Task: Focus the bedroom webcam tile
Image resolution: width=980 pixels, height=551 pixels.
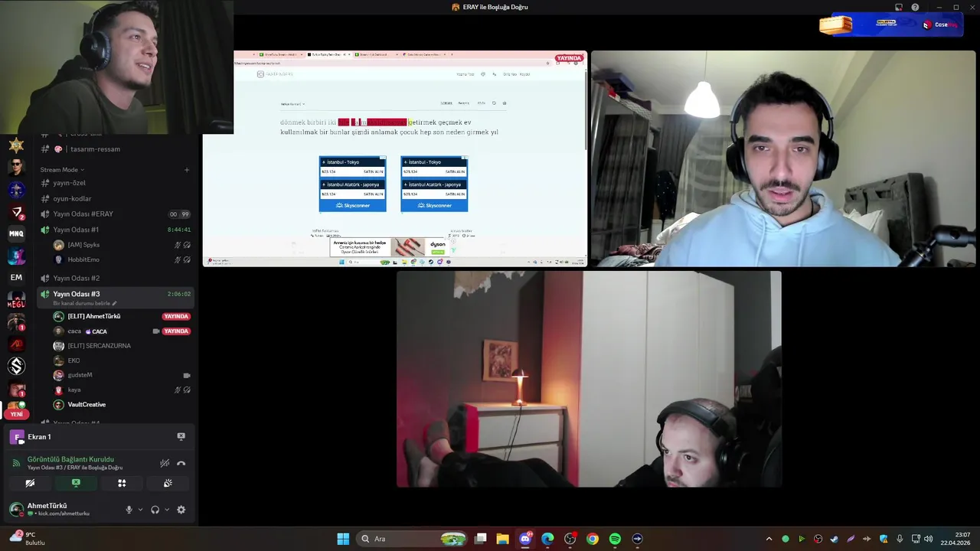Action: click(589, 379)
